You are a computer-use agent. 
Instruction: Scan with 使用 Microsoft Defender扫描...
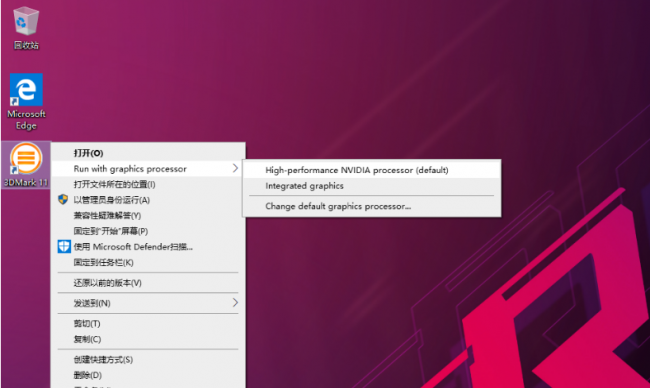(x=148, y=247)
